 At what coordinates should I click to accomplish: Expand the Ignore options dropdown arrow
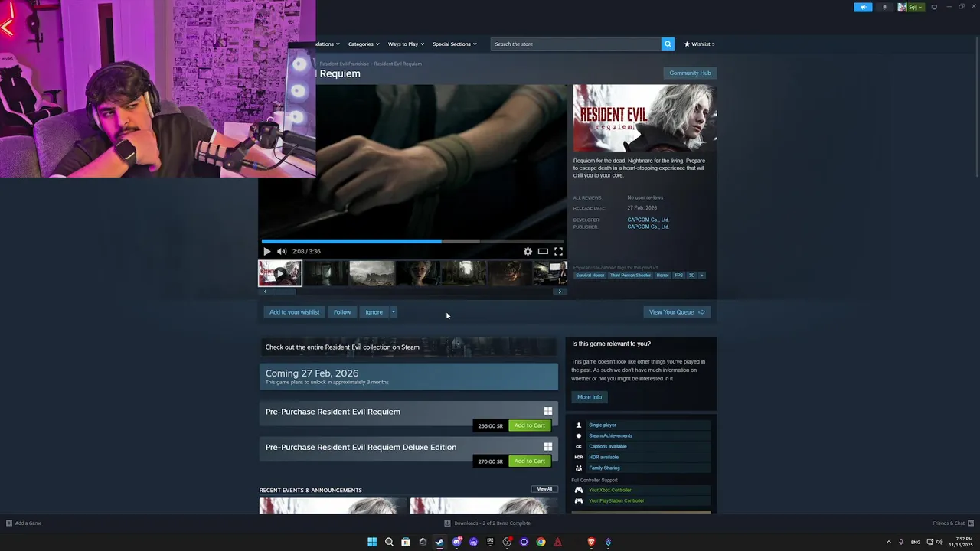394,312
